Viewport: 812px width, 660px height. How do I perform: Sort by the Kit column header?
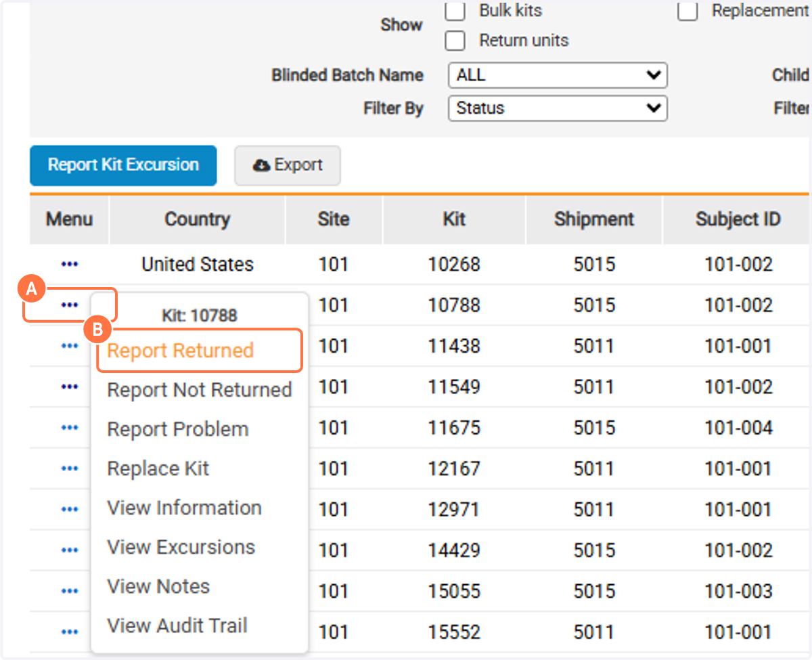tap(454, 219)
